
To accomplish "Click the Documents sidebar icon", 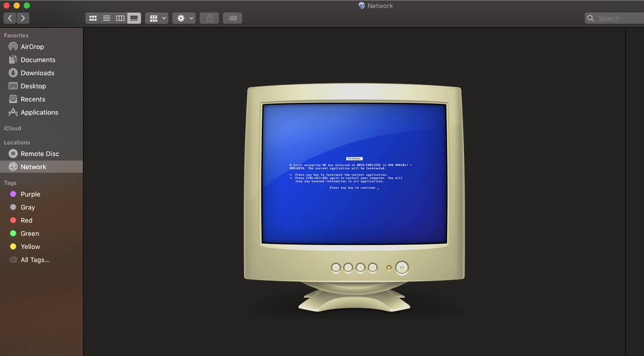I will 13,60.
